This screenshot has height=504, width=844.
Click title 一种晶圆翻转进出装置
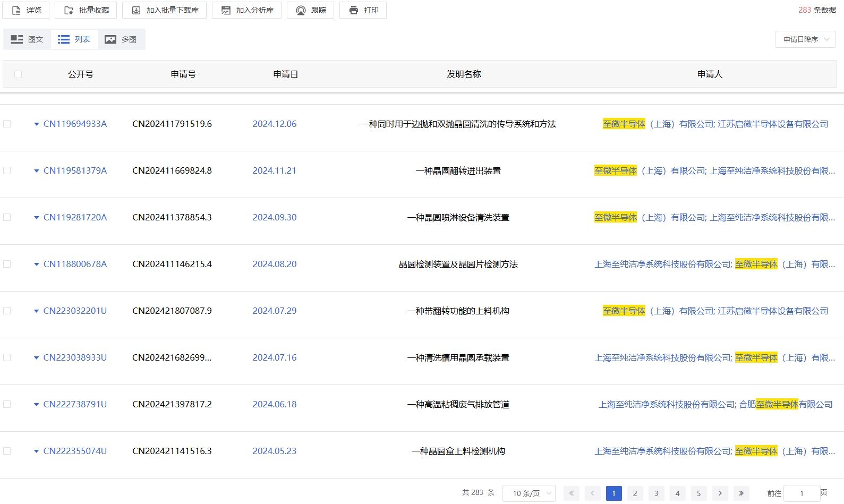click(x=458, y=170)
